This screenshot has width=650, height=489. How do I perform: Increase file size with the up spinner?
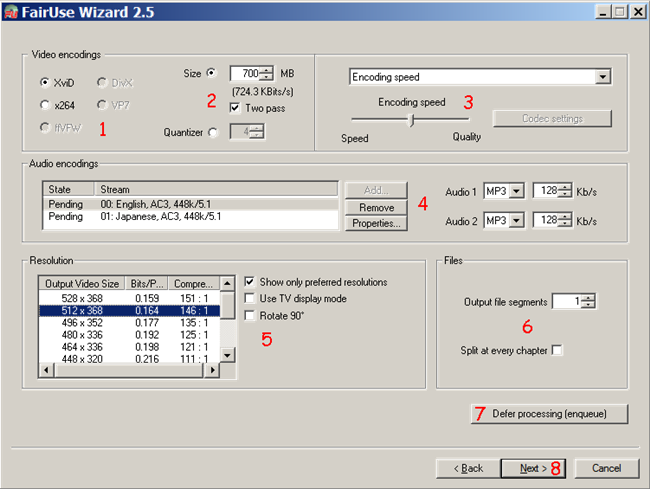click(267, 70)
